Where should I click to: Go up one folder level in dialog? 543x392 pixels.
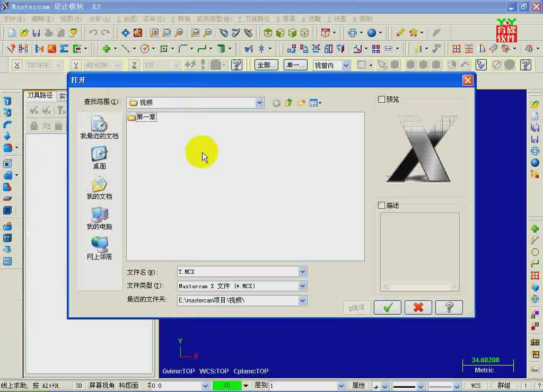click(x=289, y=103)
